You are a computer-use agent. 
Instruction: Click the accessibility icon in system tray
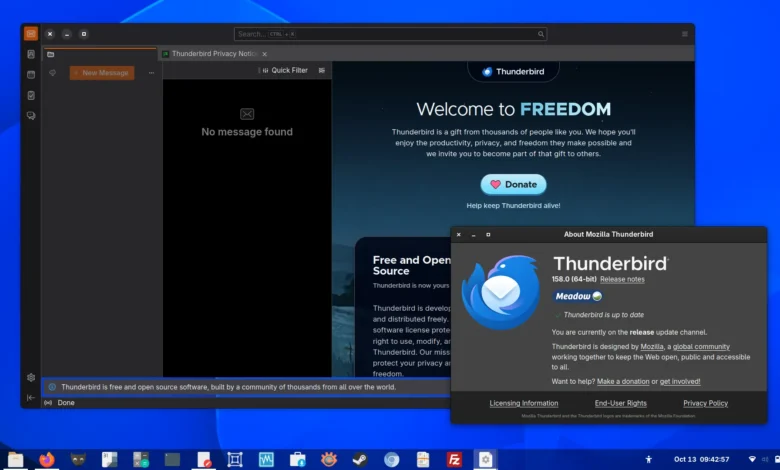click(x=648, y=459)
